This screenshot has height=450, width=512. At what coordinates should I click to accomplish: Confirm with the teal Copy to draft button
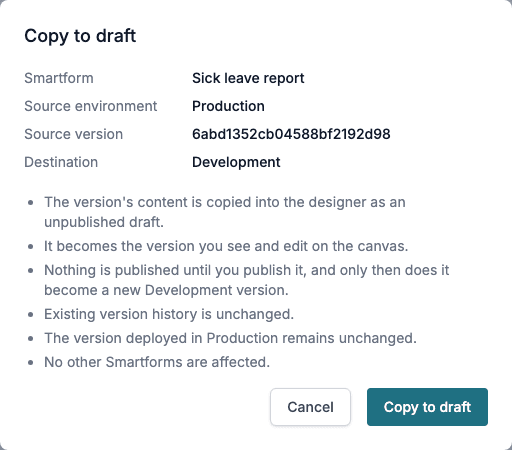(x=427, y=407)
